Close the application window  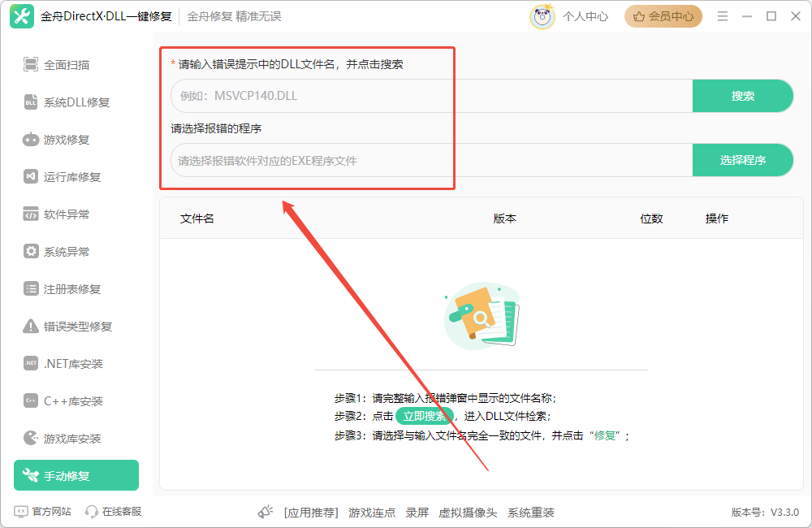796,16
